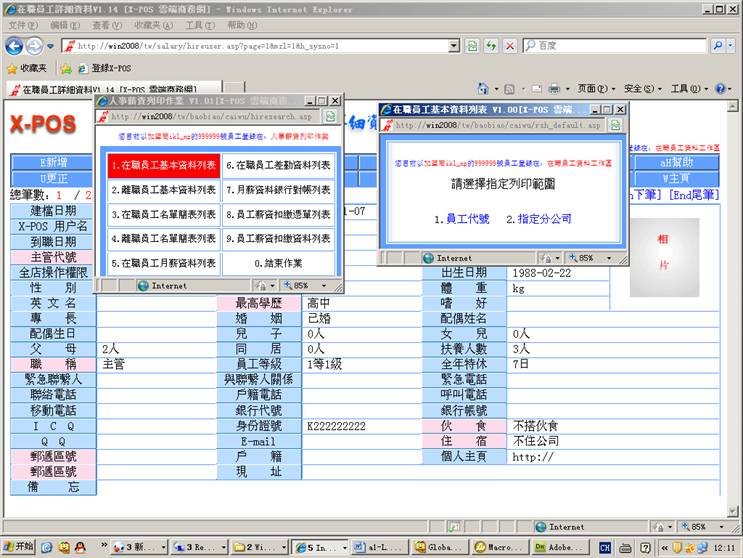Open the 工具(T) menu in menu bar

[199, 25]
